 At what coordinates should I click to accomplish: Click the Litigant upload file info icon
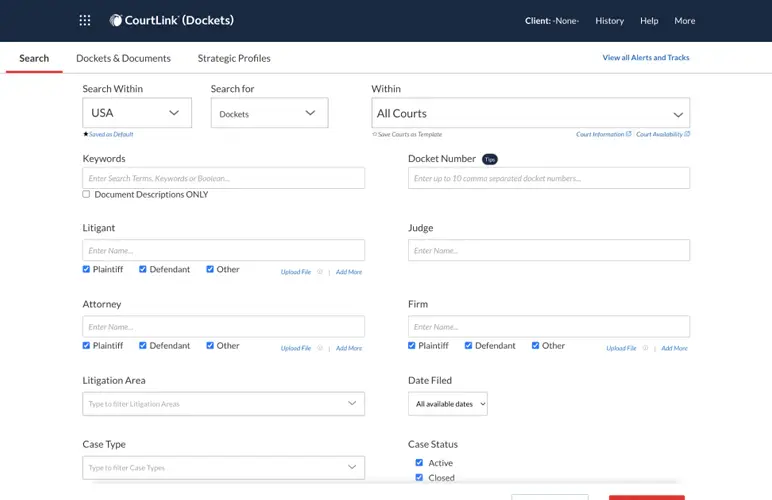point(320,272)
